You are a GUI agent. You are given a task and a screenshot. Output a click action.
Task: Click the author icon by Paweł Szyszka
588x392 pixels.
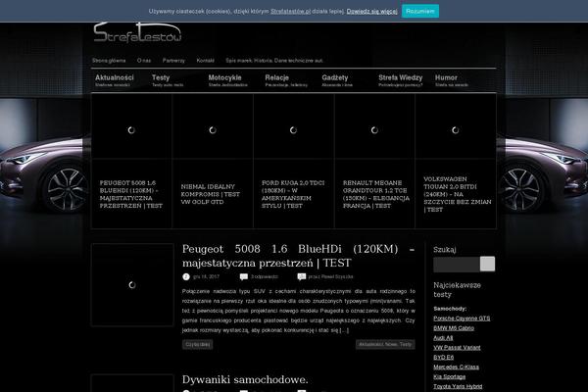point(302,276)
